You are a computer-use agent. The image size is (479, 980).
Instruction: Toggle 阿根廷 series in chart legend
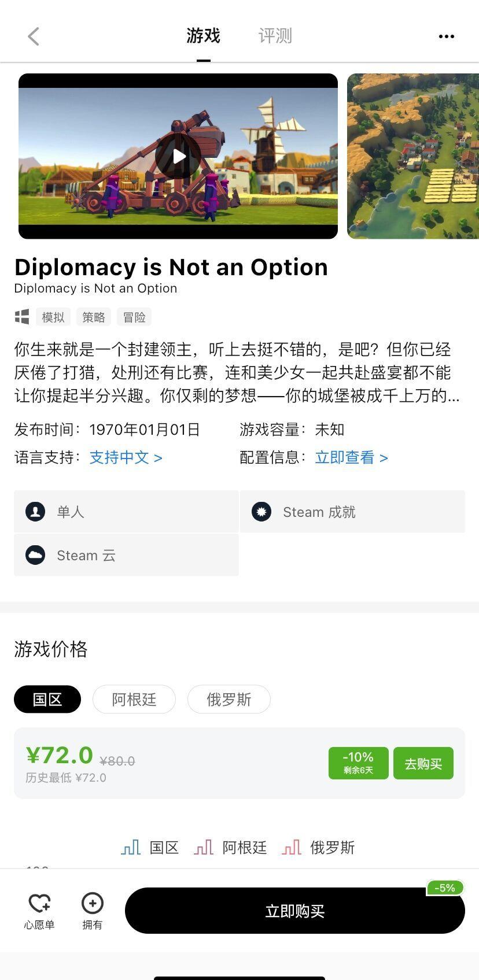click(231, 848)
